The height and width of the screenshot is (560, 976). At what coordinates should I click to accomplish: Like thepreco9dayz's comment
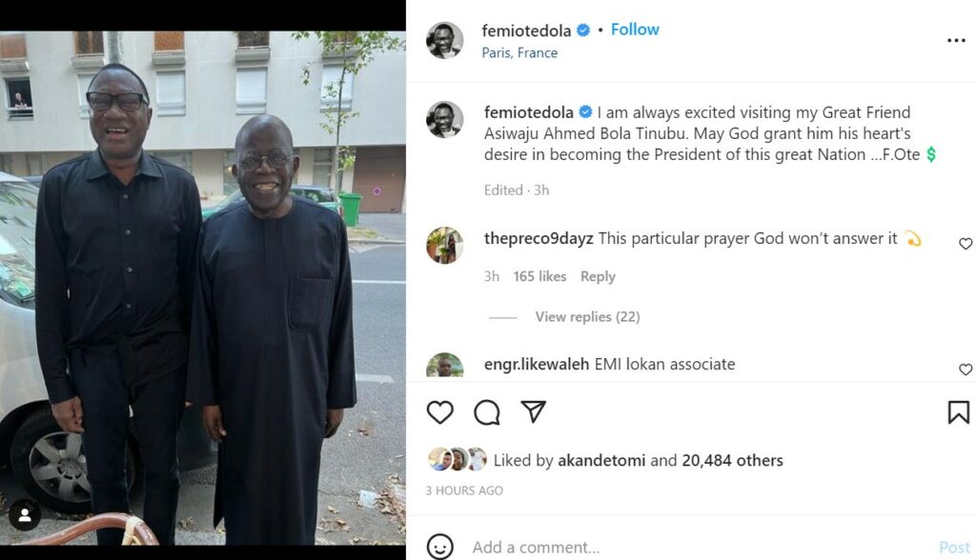point(966,244)
